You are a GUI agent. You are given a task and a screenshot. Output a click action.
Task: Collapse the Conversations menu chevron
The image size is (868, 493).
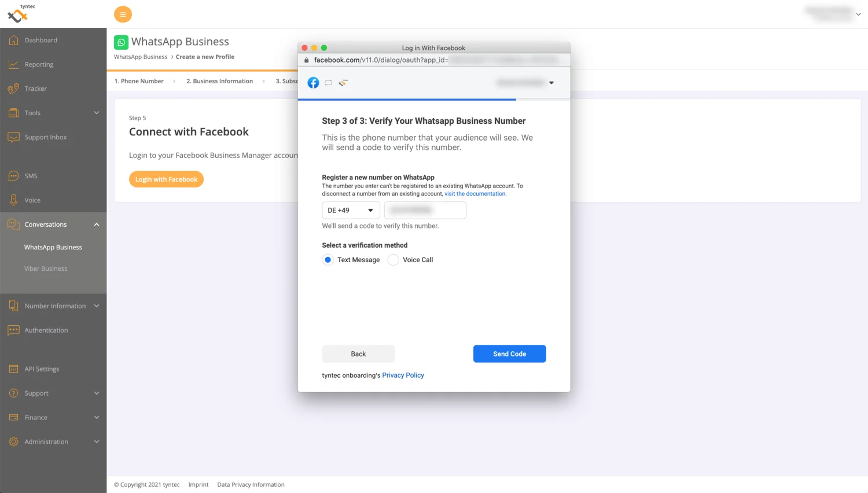coord(97,225)
